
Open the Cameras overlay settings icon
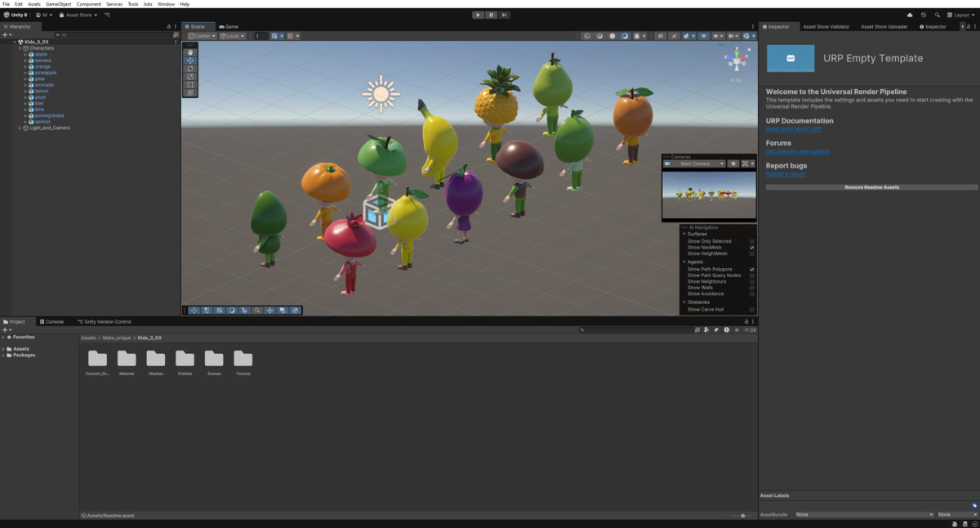coord(733,163)
